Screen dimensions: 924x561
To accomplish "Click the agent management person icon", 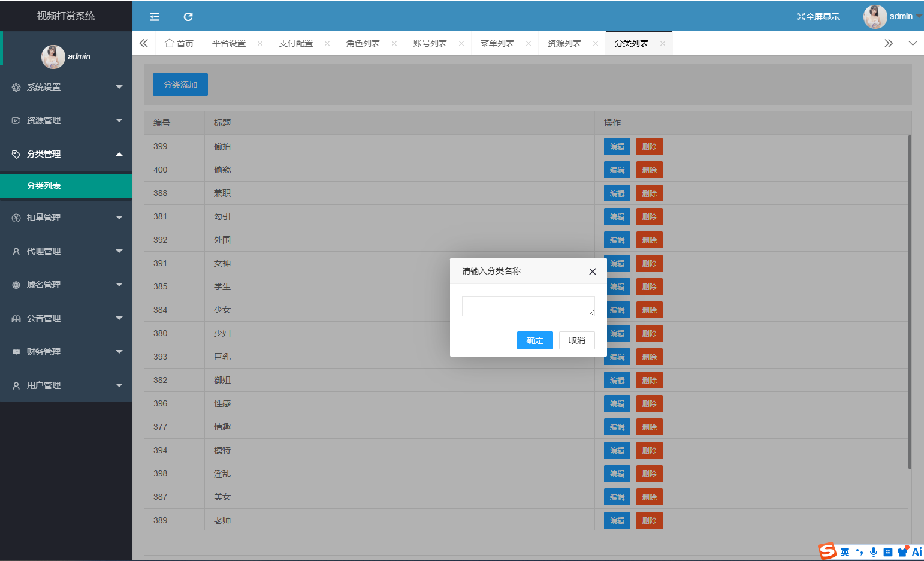I will [16, 252].
